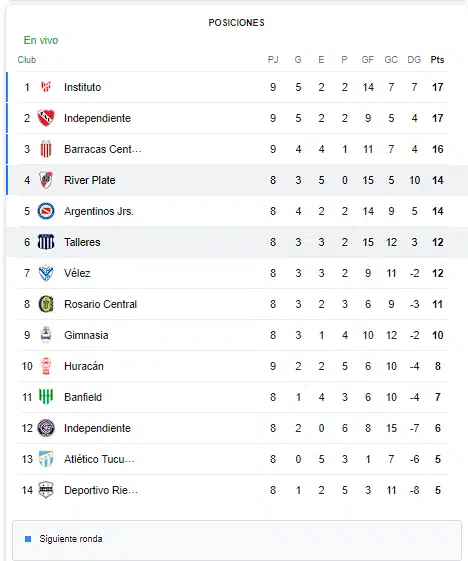The image size is (468, 561).
Task: Click the Talleres striped crest
Action: point(46,242)
